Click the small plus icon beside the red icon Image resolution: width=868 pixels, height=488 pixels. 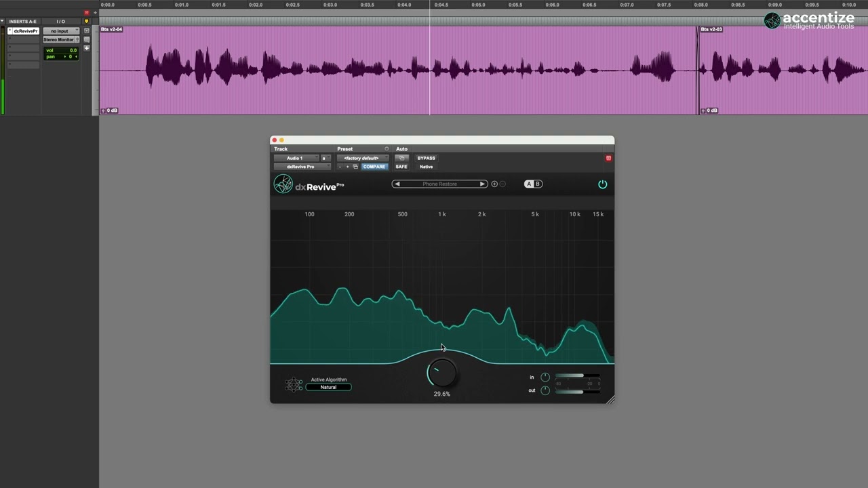(95, 13)
